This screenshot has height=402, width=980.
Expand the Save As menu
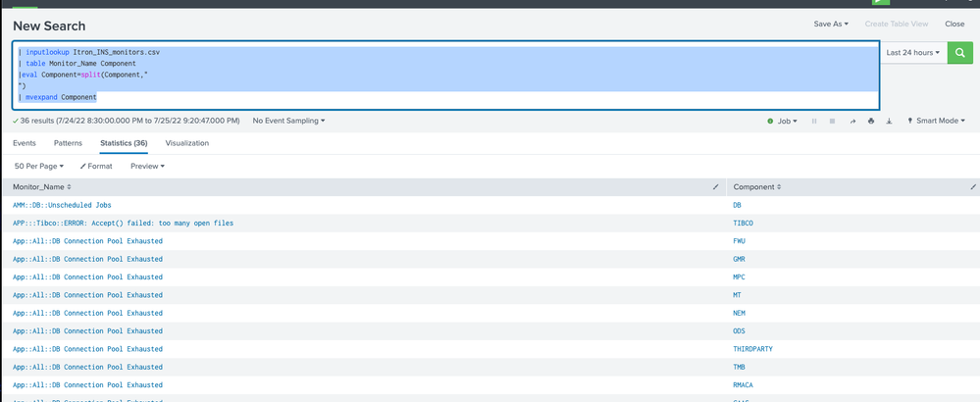tap(831, 24)
